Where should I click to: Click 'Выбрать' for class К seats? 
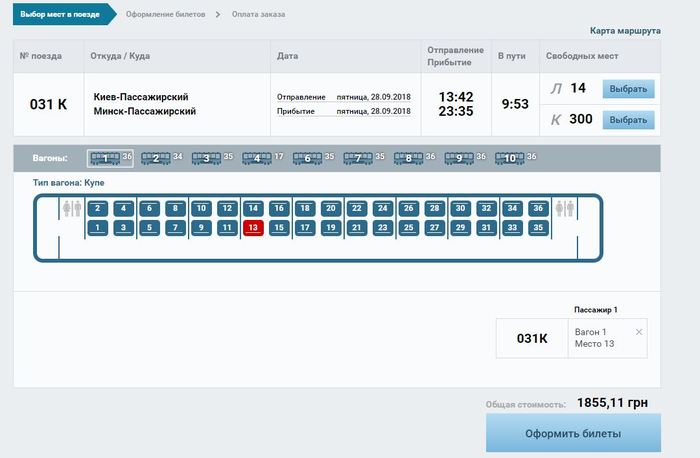click(628, 120)
